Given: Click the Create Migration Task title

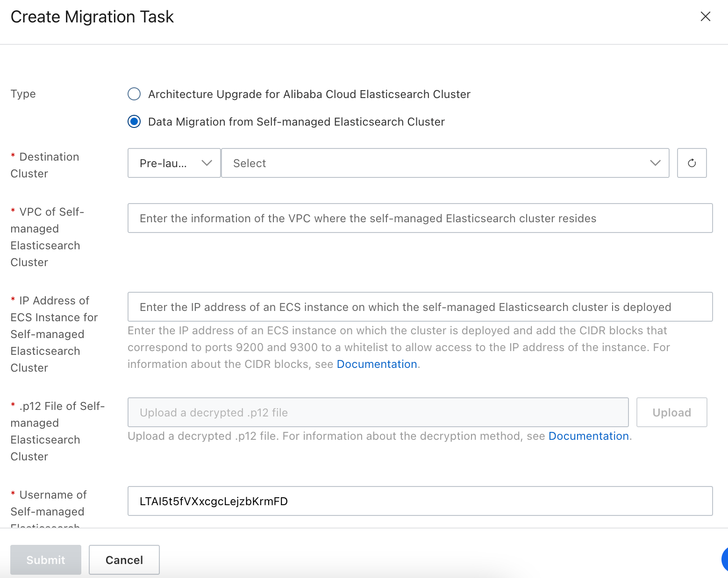Looking at the screenshot, I should 92,17.
